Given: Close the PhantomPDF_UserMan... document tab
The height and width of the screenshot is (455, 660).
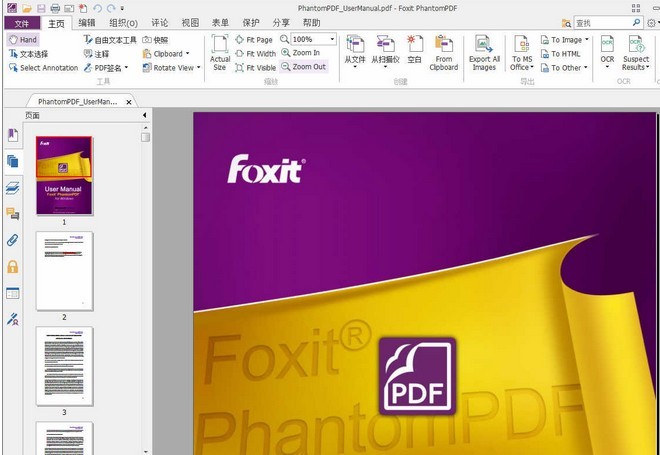Looking at the screenshot, I should 129,102.
